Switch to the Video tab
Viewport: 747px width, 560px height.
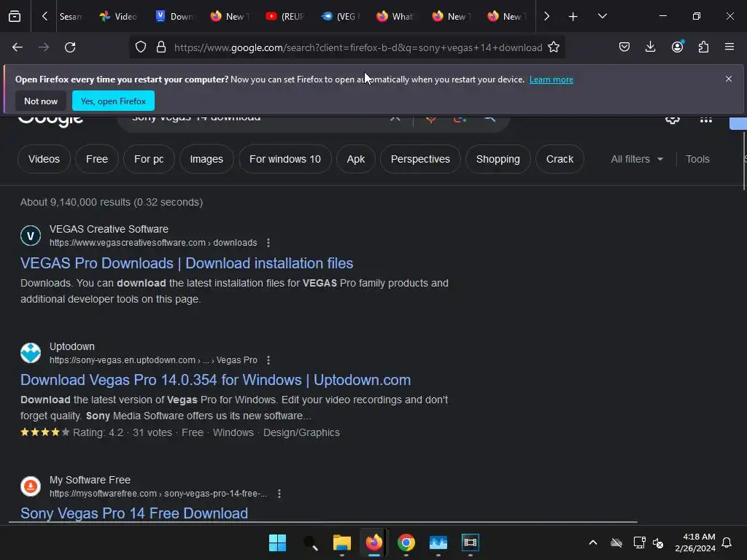click(x=118, y=17)
